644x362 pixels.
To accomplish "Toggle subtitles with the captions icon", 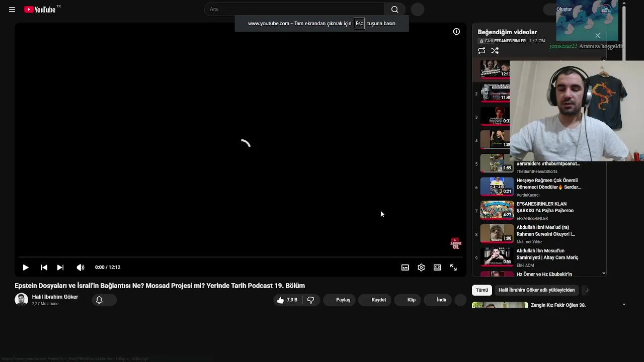I will pos(405,267).
